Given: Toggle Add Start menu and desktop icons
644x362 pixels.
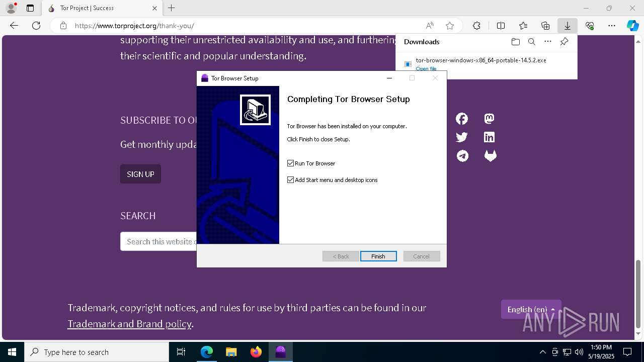Looking at the screenshot, I should [x=290, y=180].
